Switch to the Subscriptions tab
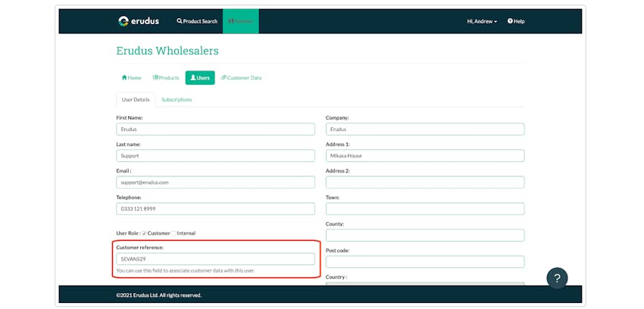 click(177, 100)
